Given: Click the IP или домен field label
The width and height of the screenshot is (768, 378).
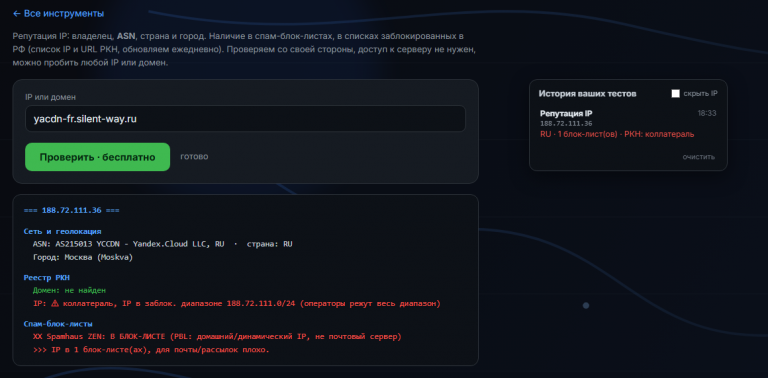Looking at the screenshot, I should tap(50, 97).
